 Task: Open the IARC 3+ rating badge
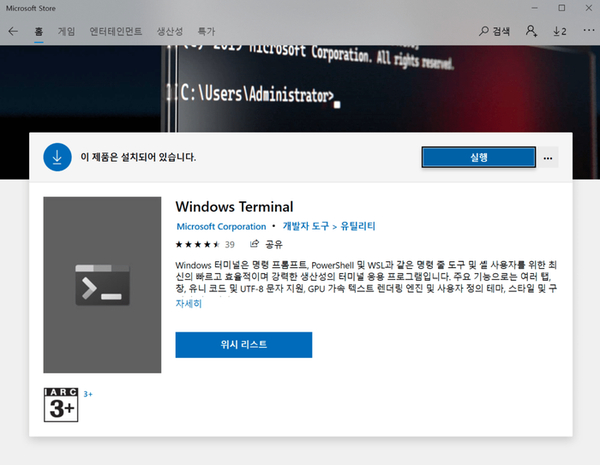[61, 405]
